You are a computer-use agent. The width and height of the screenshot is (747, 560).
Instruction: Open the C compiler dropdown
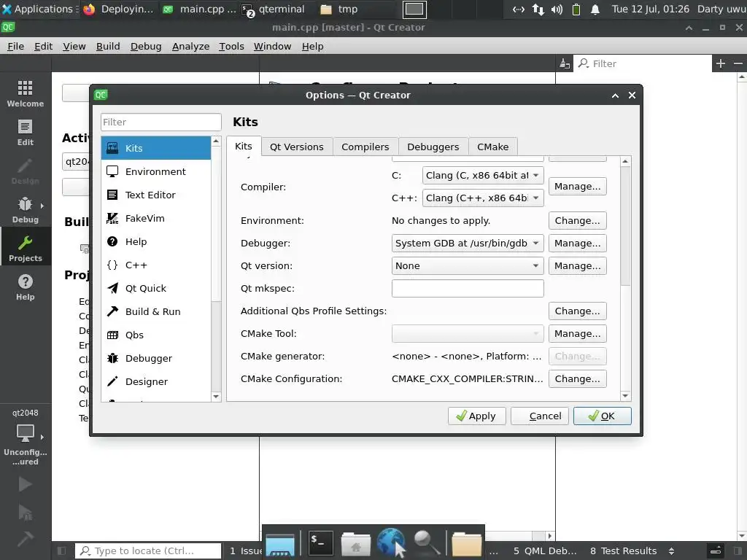pyautogui.click(x=483, y=175)
